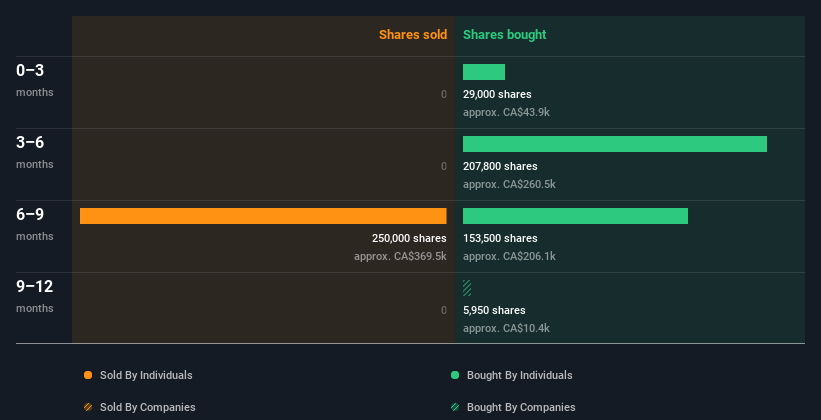Click 'approx. CA$260.5k' text

509,184
